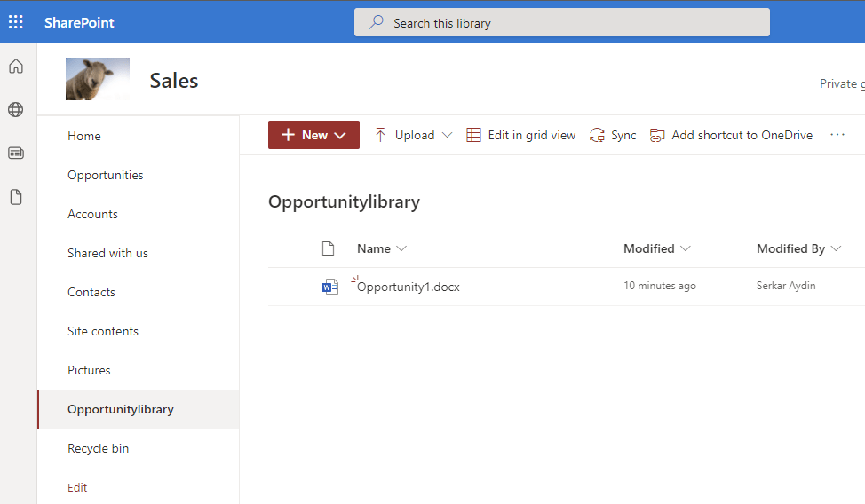Click the Name column header
The width and height of the screenshot is (865, 504).
point(374,248)
